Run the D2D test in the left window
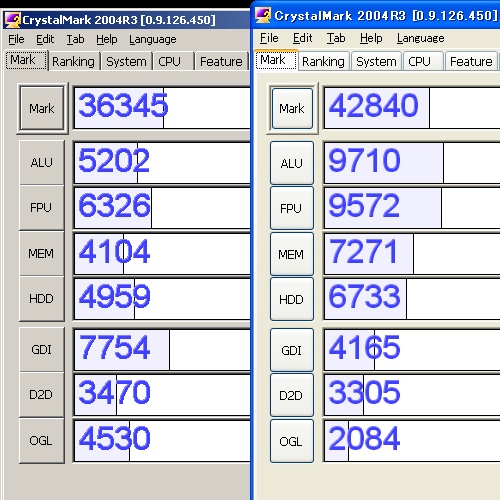This screenshot has width=500, height=500. click(42, 395)
